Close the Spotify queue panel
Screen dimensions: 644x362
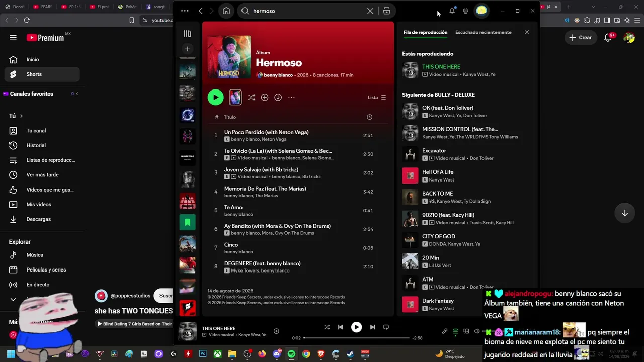coord(527,32)
